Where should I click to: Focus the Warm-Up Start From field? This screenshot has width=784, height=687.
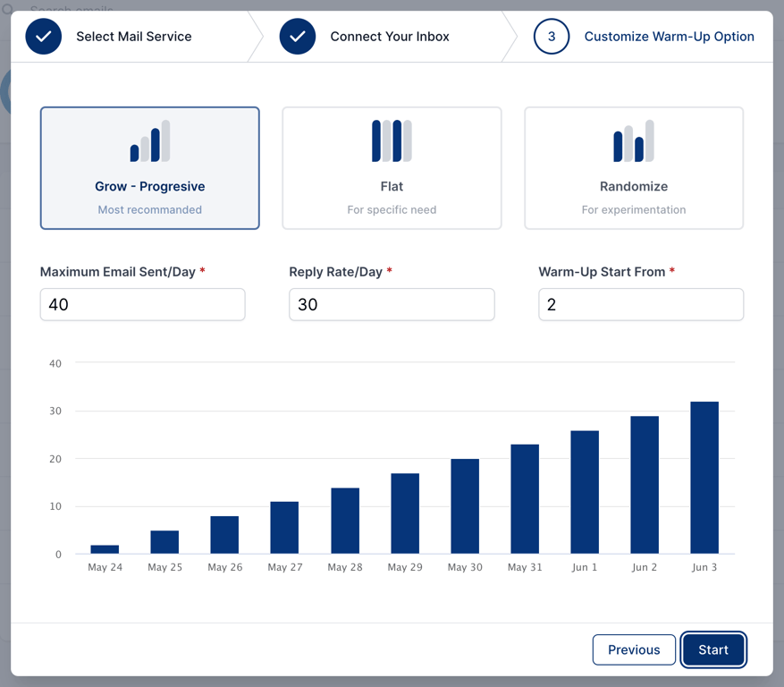point(641,304)
